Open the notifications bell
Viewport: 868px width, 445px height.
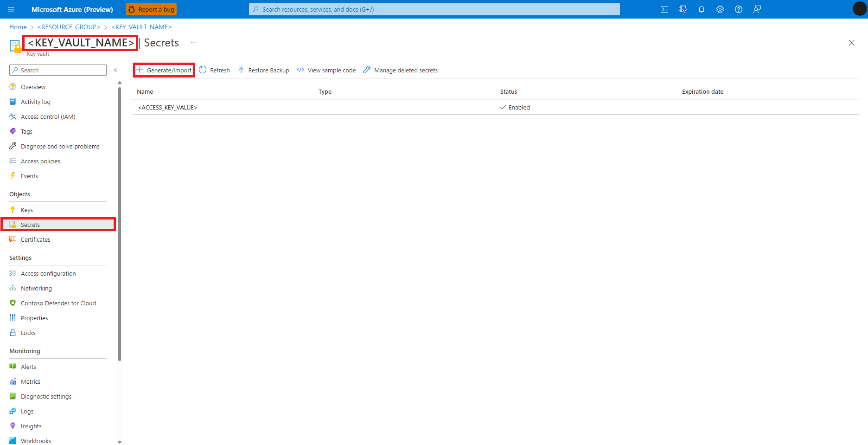(x=702, y=9)
